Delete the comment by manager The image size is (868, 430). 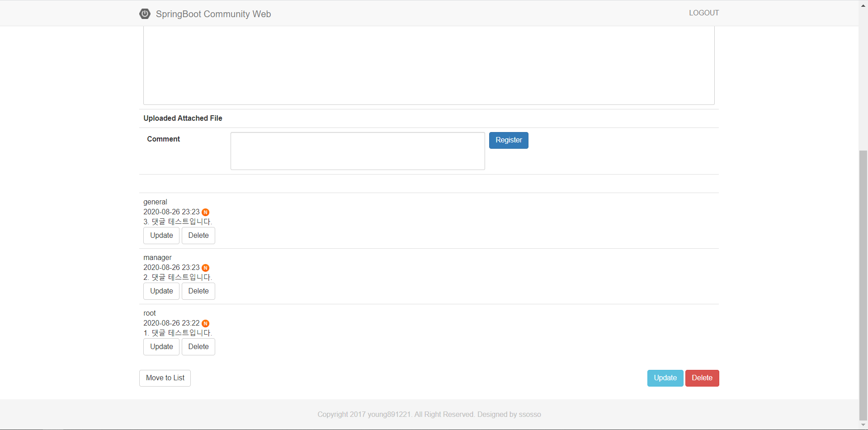[x=198, y=291]
